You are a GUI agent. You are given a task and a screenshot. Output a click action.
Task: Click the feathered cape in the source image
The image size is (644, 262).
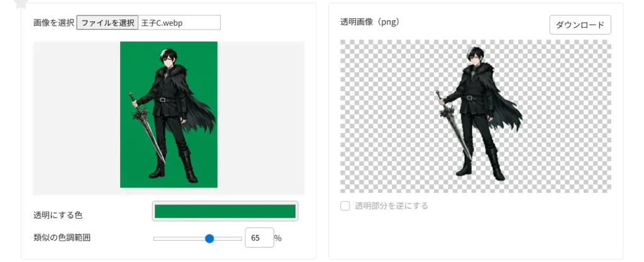(201, 107)
